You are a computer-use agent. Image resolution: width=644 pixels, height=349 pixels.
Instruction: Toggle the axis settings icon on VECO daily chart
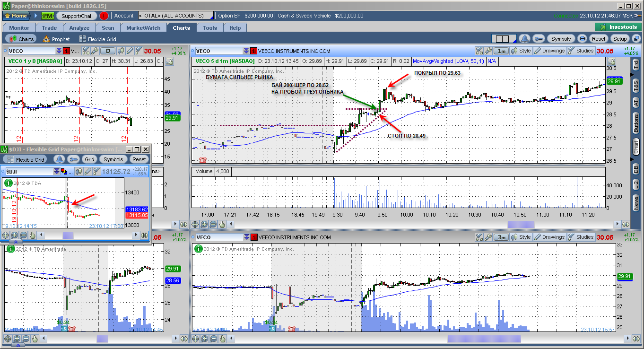pos(170,61)
